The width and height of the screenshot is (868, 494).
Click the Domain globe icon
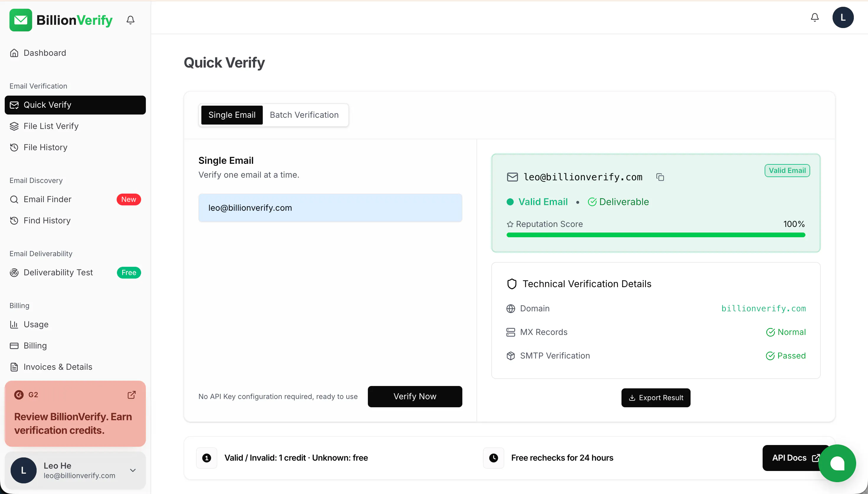pos(510,309)
